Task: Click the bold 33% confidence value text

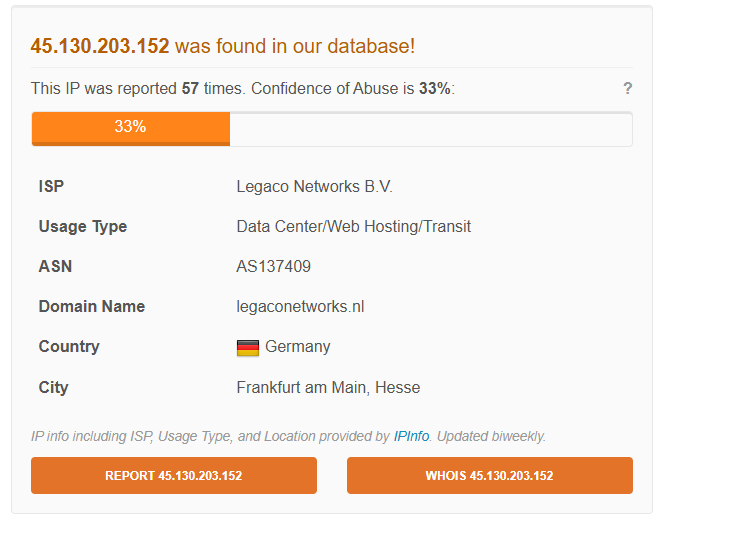Action: [434, 89]
